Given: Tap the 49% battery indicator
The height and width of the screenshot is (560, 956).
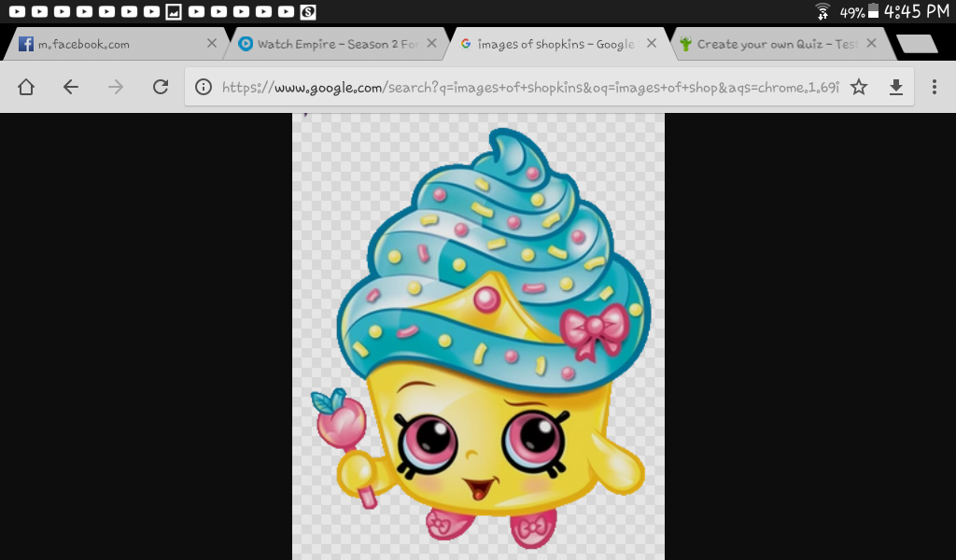Looking at the screenshot, I should pyautogui.click(x=859, y=11).
